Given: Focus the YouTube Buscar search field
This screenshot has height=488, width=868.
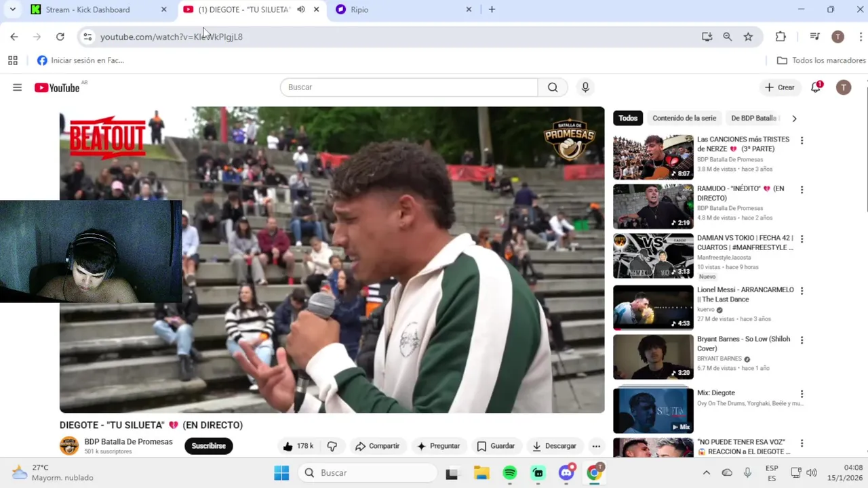Looking at the screenshot, I should pyautogui.click(x=409, y=87).
